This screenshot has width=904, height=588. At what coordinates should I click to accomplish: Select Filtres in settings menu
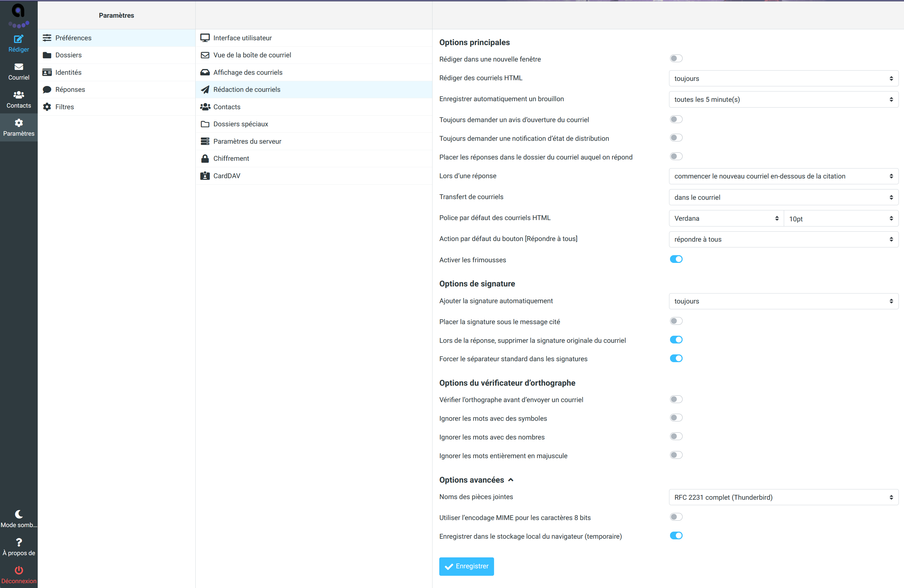117,107
